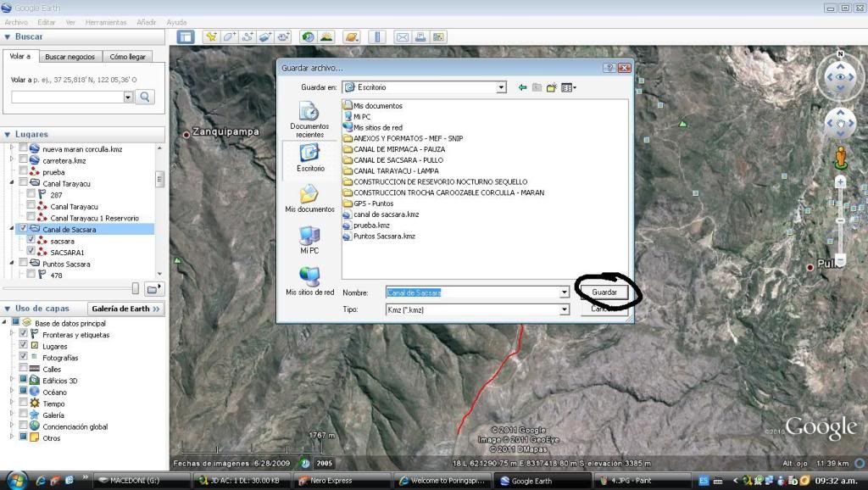The height and width of the screenshot is (490, 868).
Task: Collapse the Canal Tarayacu folder node
Action: coord(12,183)
